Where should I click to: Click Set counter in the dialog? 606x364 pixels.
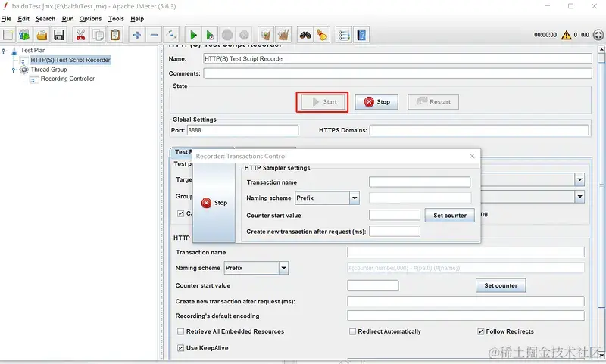click(x=450, y=216)
